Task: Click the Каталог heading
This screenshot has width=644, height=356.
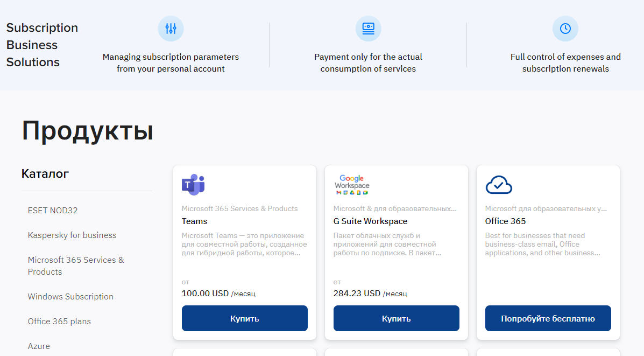Action: 45,173
